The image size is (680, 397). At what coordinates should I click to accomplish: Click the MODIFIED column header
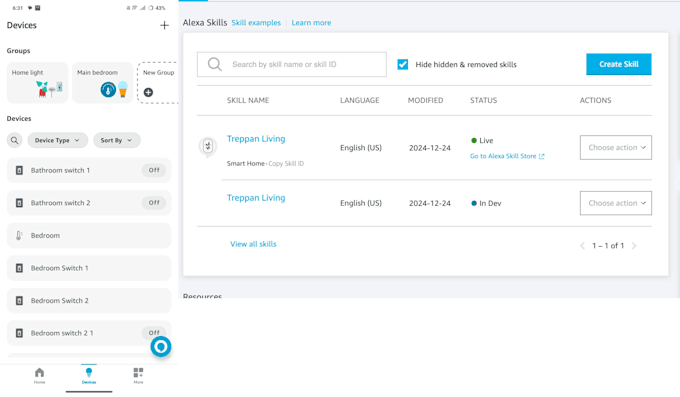tap(425, 100)
